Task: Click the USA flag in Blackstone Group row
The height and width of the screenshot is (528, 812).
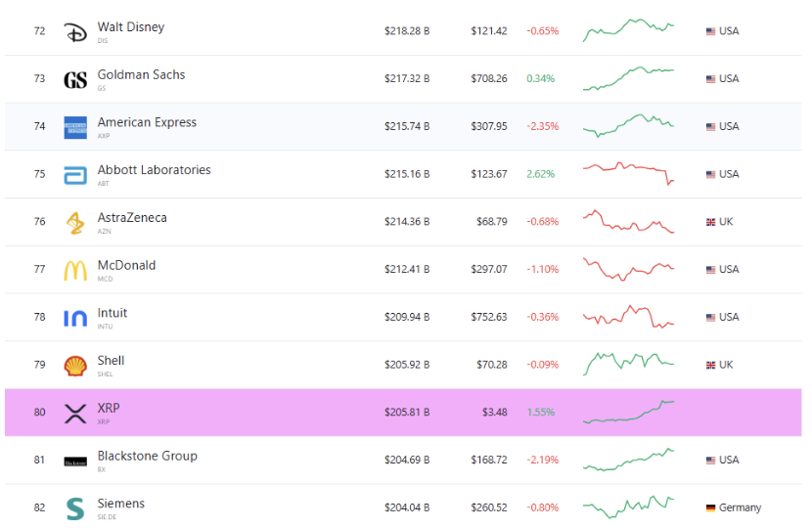Action: (x=710, y=461)
